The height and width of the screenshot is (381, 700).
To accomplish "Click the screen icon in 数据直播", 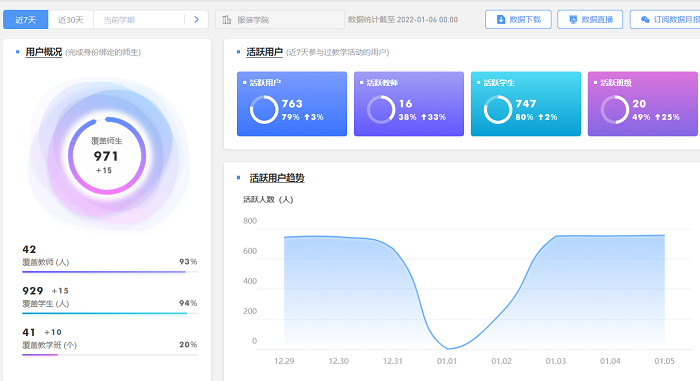I will (573, 20).
